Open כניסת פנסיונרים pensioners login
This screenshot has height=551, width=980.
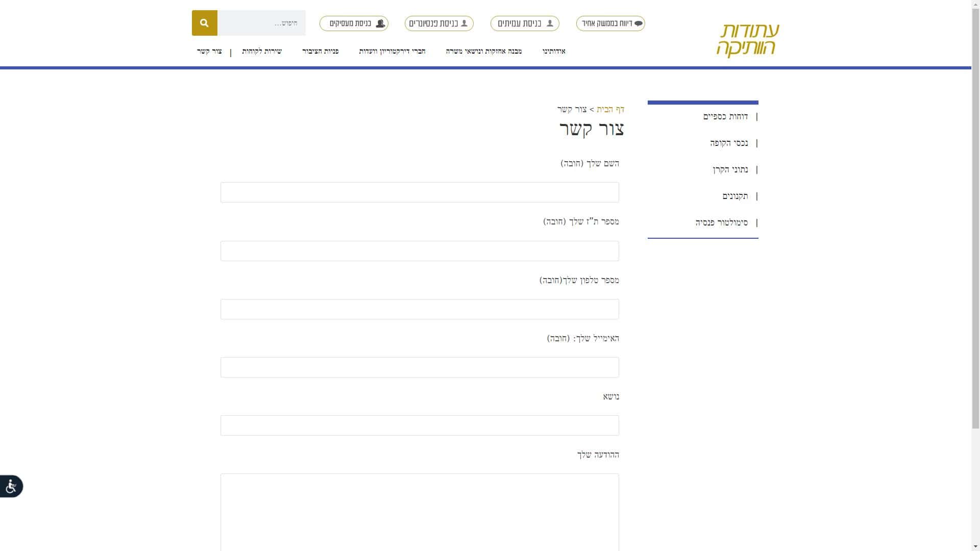pyautogui.click(x=439, y=23)
